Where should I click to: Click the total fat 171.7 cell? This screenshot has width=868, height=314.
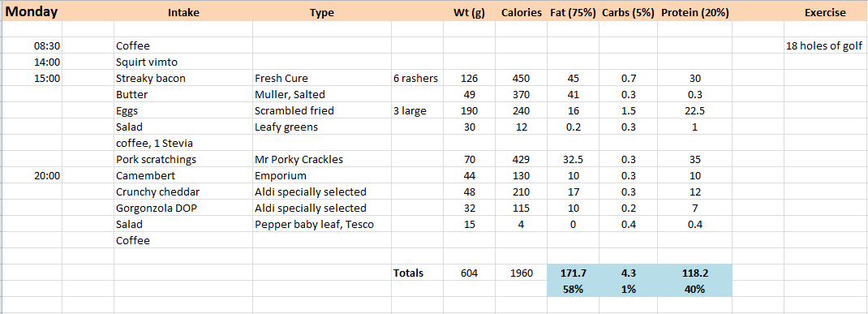point(573,273)
